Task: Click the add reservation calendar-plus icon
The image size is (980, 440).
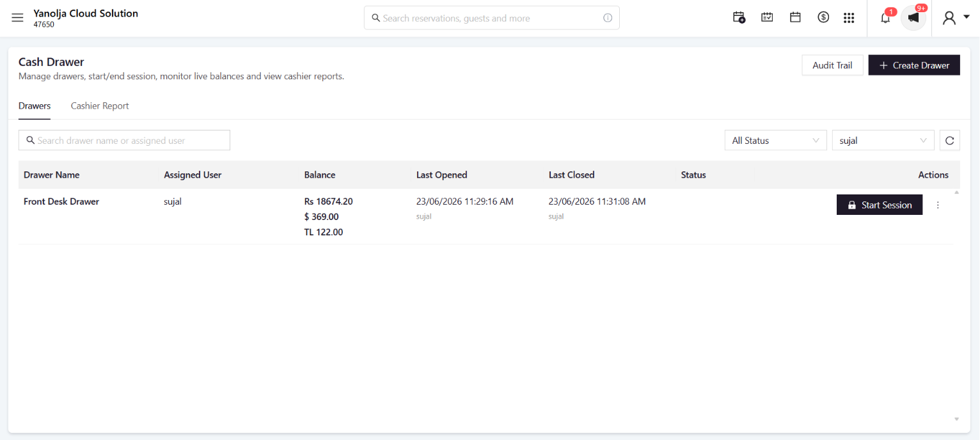Action: pos(739,18)
